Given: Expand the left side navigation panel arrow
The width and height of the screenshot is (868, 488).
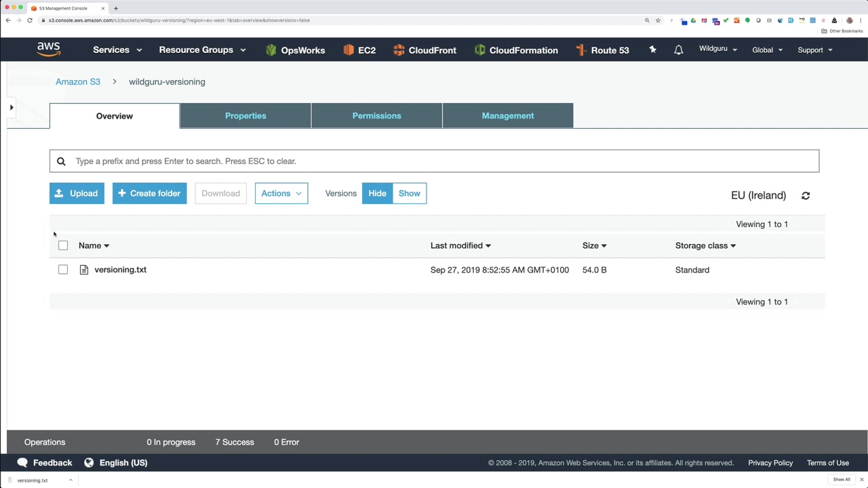Looking at the screenshot, I should (12, 107).
